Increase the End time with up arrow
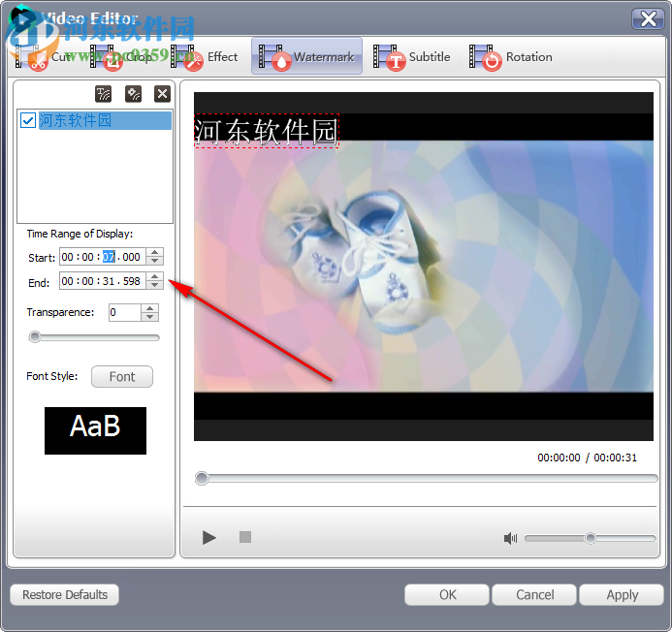 (x=155, y=277)
